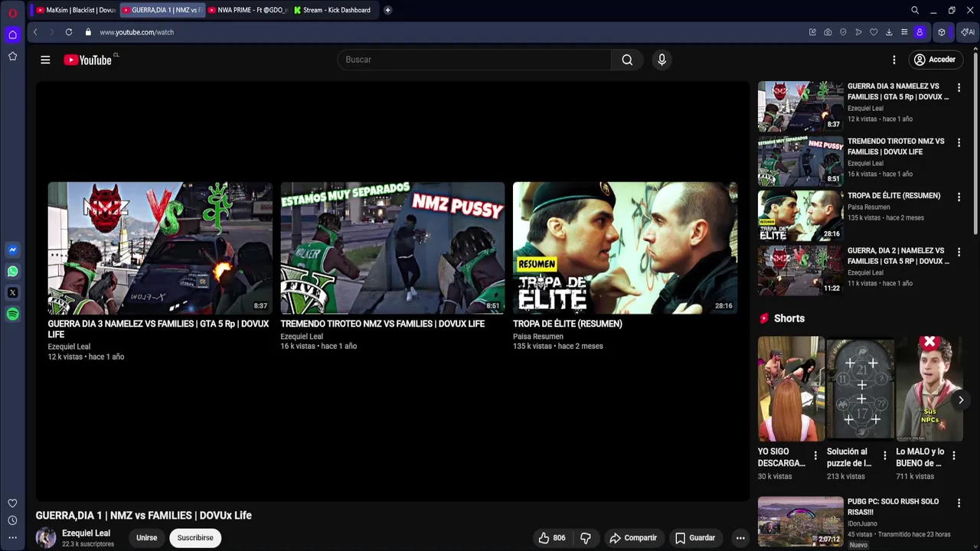The width and height of the screenshot is (980, 551).
Task: Open the YouTube hamburger guide menu
Action: pyautogui.click(x=45, y=60)
